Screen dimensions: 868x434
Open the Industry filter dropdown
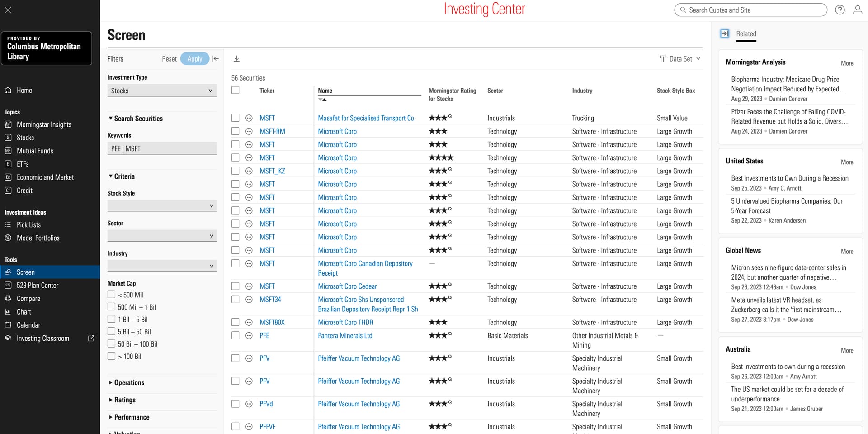point(162,266)
